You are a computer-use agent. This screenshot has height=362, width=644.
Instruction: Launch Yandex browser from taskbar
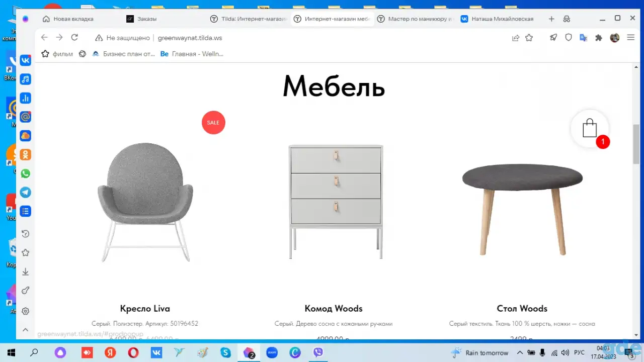[x=110, y=352]
